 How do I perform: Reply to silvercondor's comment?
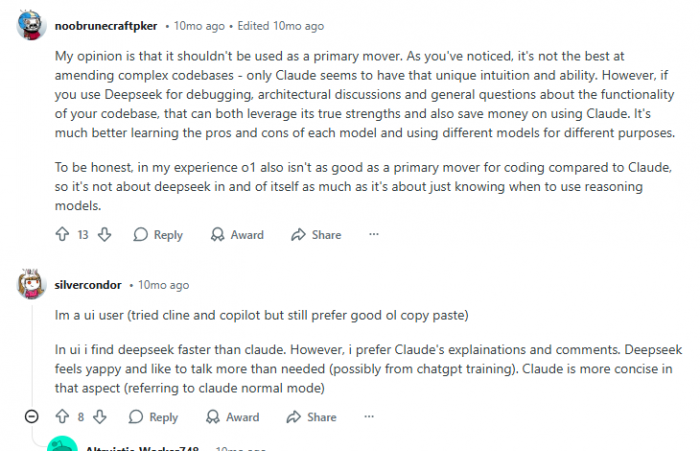pyautogui.click(x=153, y=417)
